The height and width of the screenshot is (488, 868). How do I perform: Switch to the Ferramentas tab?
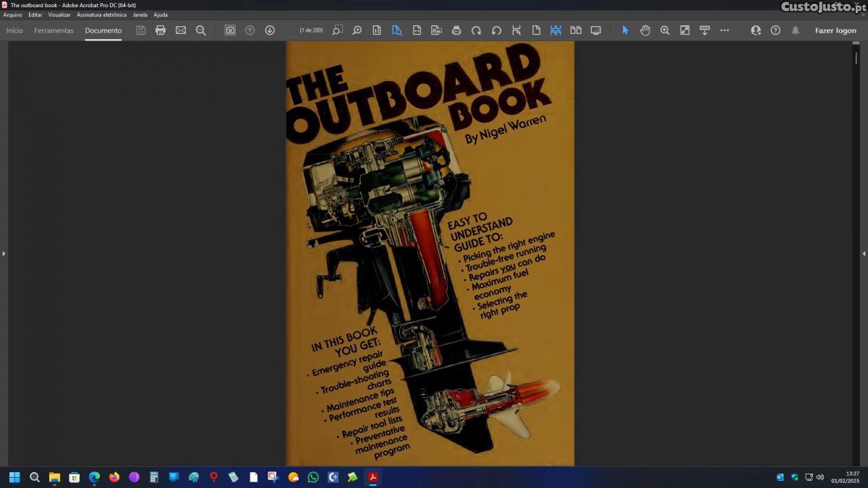(54, 30)
